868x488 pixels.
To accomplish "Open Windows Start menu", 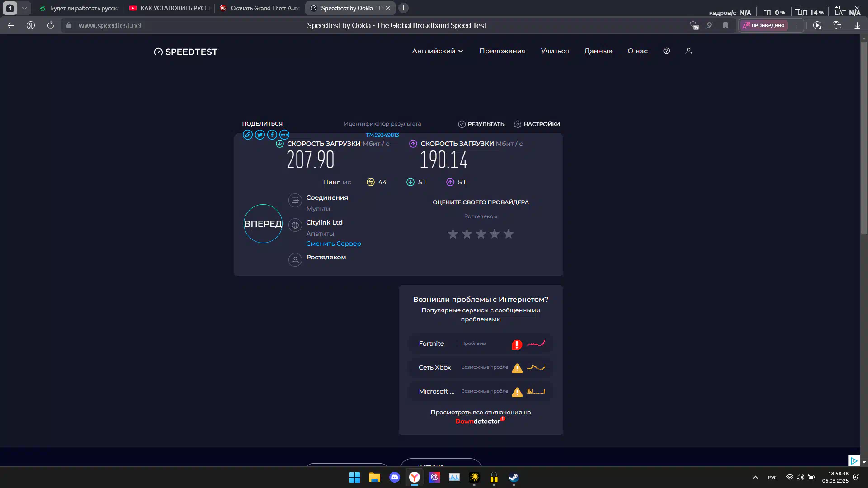I will tap(355, 477).
